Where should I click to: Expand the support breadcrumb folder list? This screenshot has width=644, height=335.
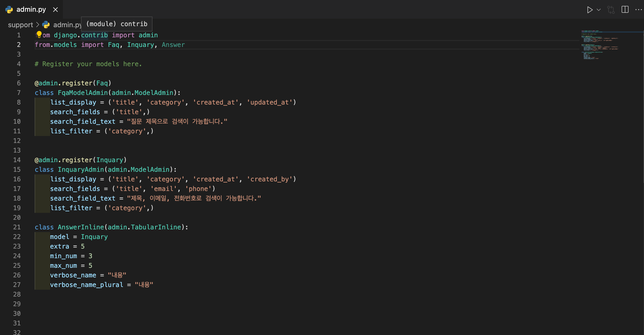click(x=21, y=25)
